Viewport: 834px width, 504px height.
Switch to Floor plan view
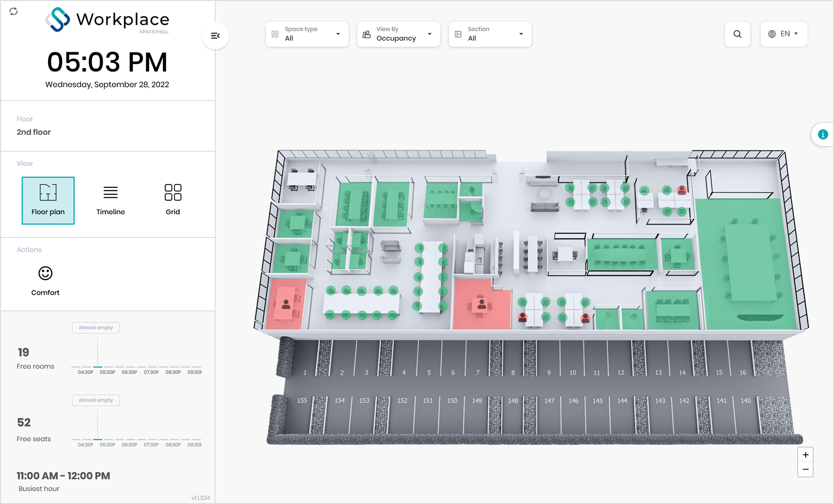coord(48,200)
